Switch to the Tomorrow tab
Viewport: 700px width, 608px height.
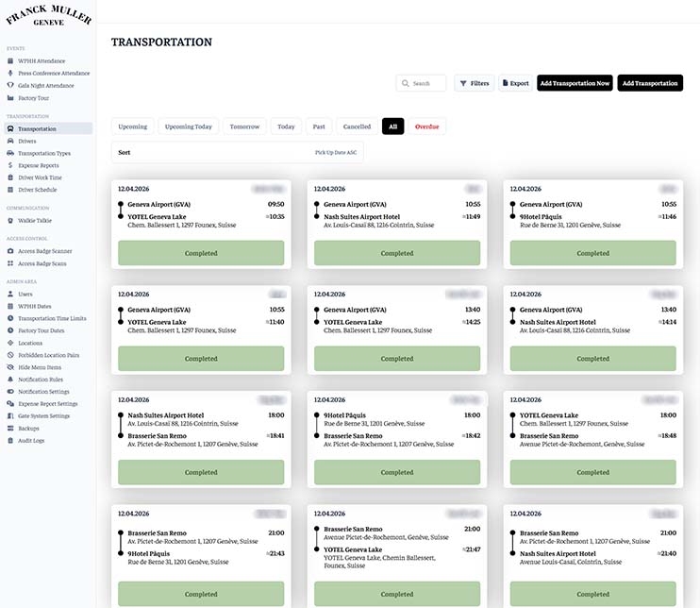[x=244, y=127]
